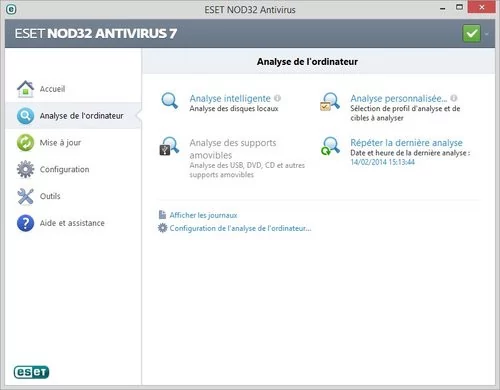Click the green protection status checkmark
Image resolution: width=500 pixels, height=390 pixels.
471,33
